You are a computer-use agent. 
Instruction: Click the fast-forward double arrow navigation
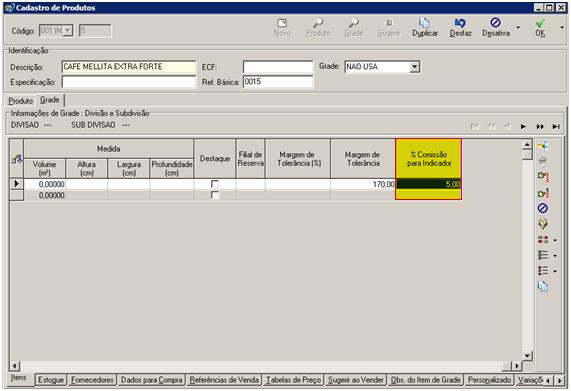coord(540,126)
